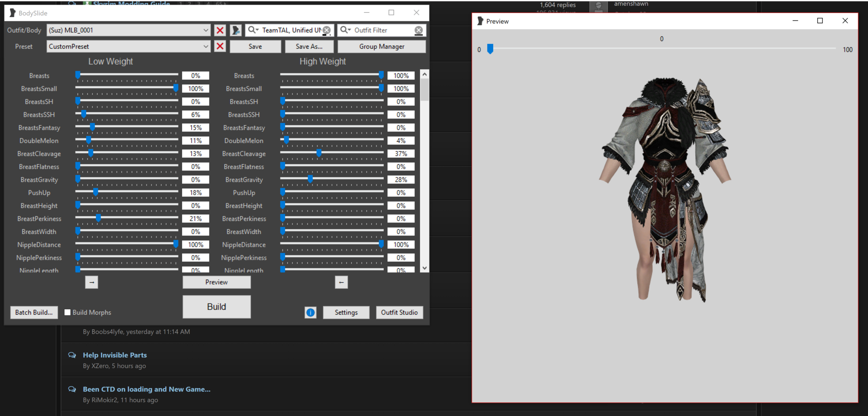The width and height of the screenshot is (868, 416).
Task: Open BodySlide Settings
Action: pyautogui.click(x=346, y=312)
